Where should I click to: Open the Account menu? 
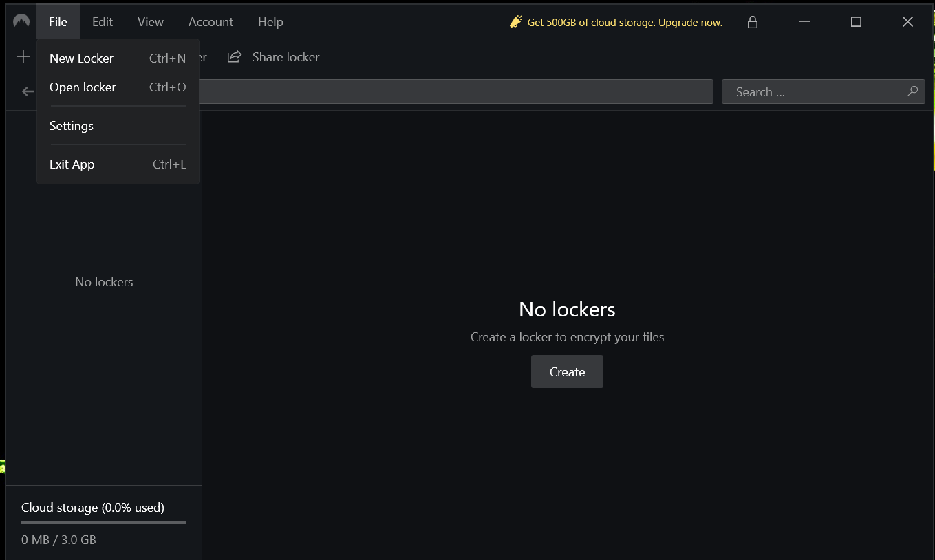click(x=211, y=21)
